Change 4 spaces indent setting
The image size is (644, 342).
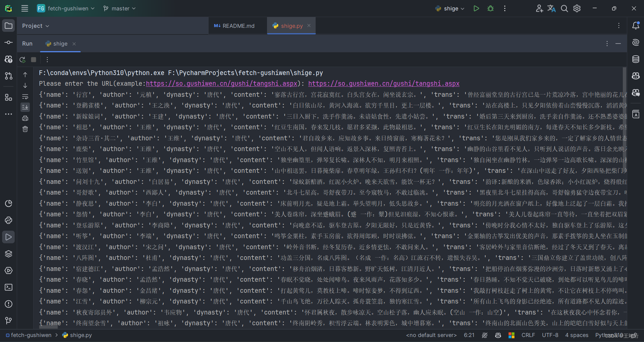pos(577,335)
